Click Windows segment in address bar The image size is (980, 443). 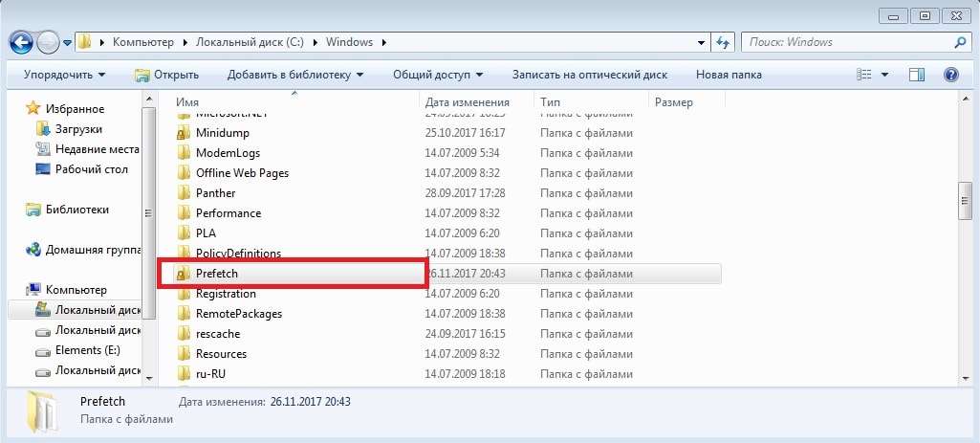pos(349,42)
